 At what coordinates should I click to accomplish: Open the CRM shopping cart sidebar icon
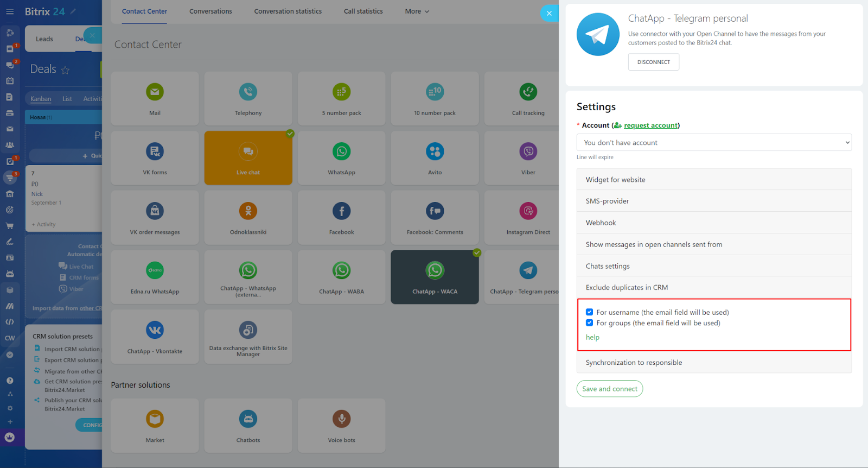tap(10, 226)
